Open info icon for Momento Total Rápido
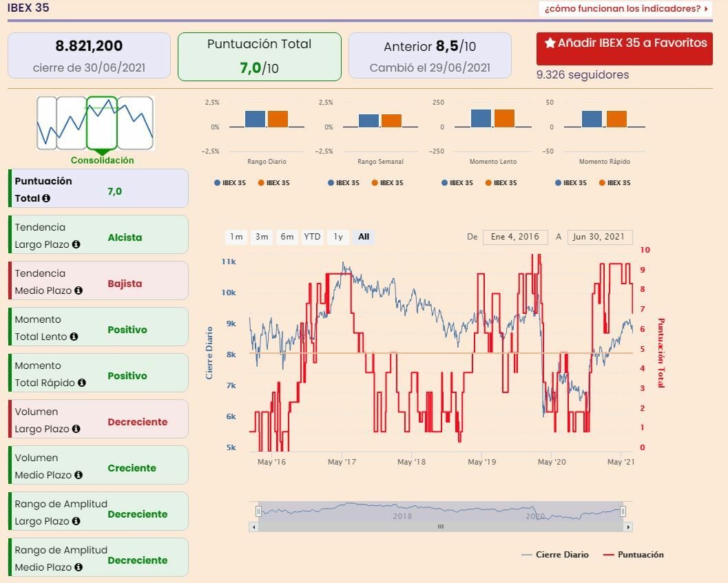 pyautogui.click(x=82, y=383)
